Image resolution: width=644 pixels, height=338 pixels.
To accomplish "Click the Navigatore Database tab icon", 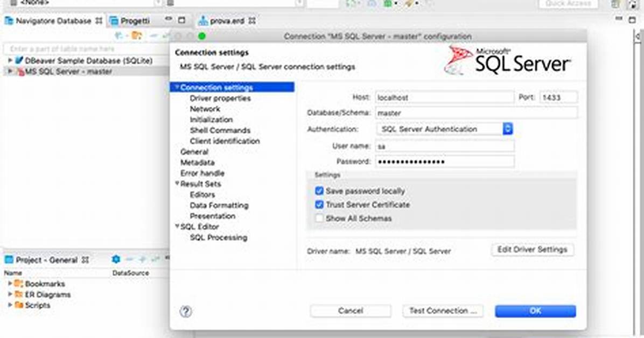I will (9, 20).
